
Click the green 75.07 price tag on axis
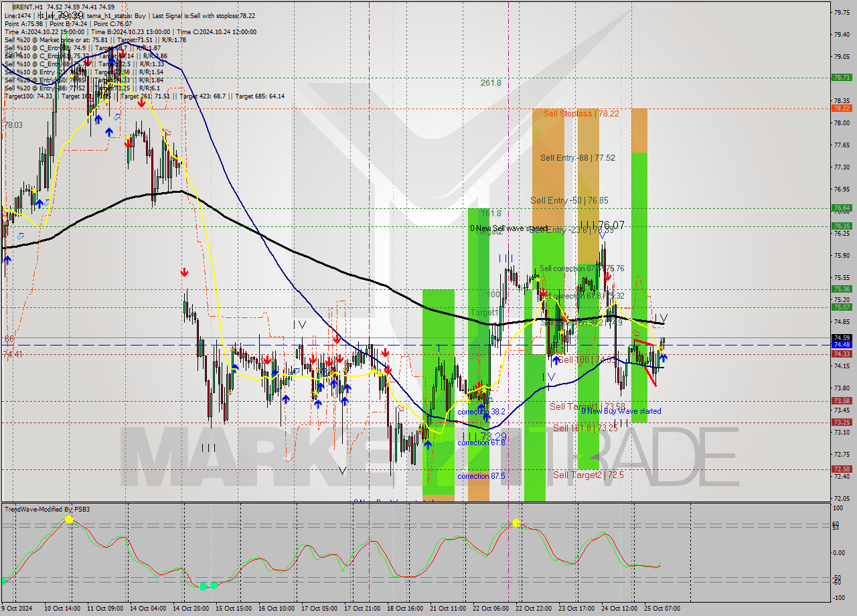click(842, 307)
